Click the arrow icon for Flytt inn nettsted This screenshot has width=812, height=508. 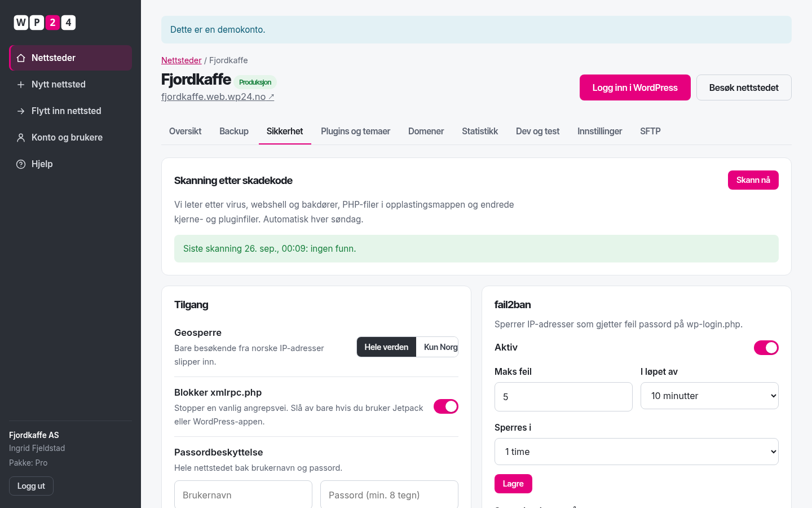coord(21,111)
